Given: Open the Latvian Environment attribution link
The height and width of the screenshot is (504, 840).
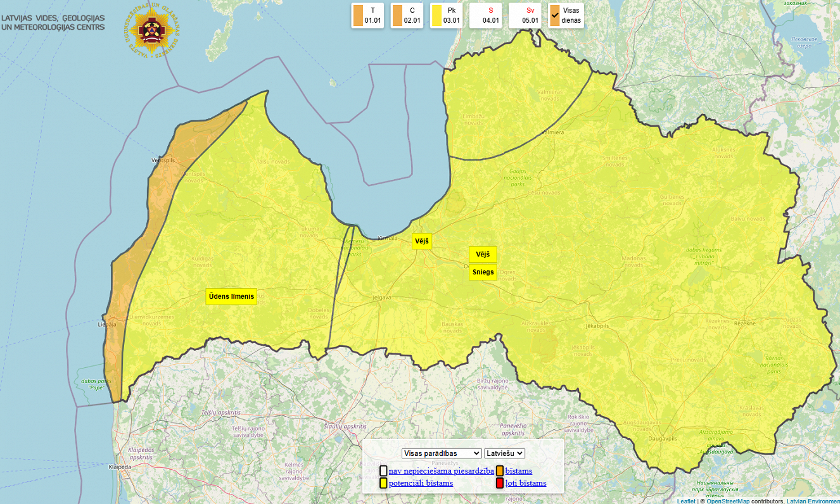Looking at the screenshot, I should (813, 501).
